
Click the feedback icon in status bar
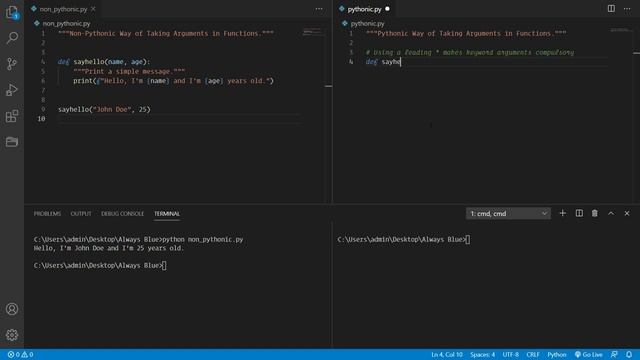click(614, 354)
